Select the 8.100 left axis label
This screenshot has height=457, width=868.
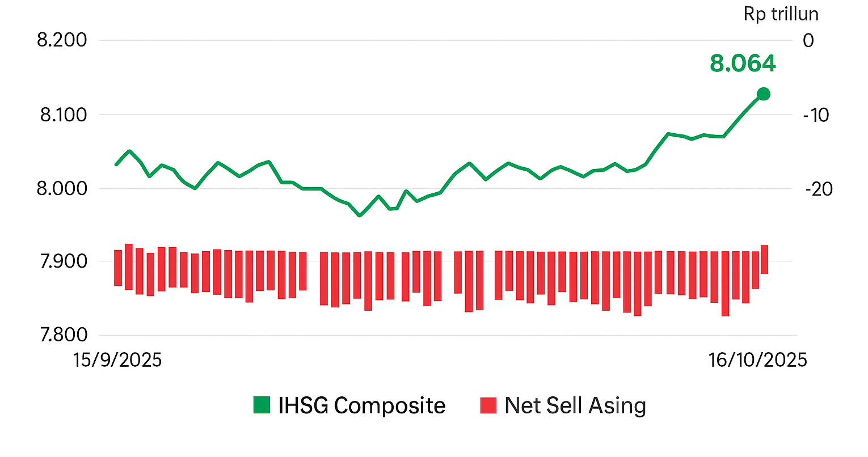point(63,115)
